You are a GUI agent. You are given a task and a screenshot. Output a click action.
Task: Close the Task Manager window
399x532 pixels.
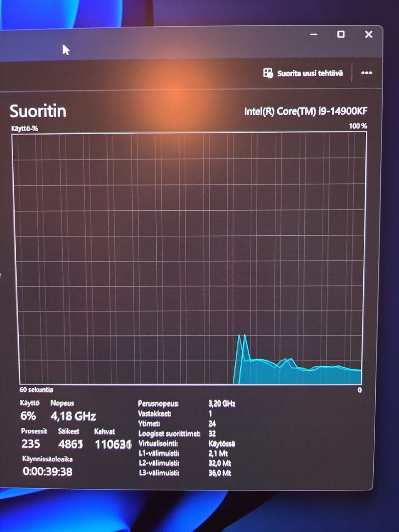[368, 34]
